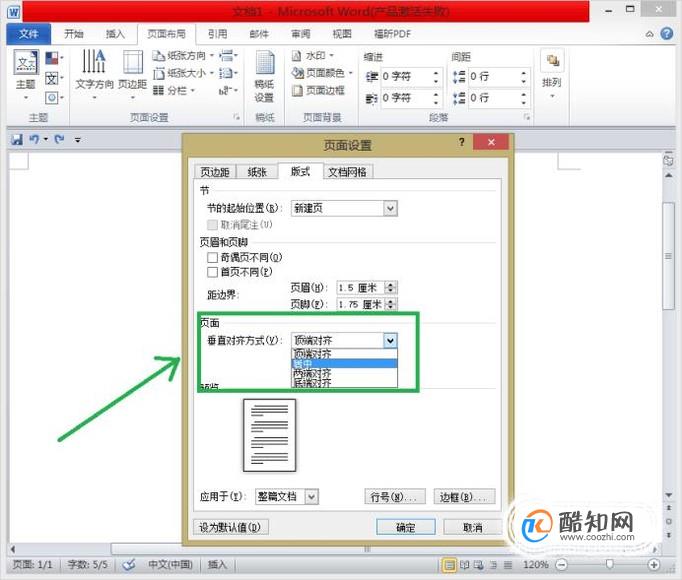Open the Themes (主题) gallery
The image size is (682, 580).
pyautogui.click(x=26, y=74)
